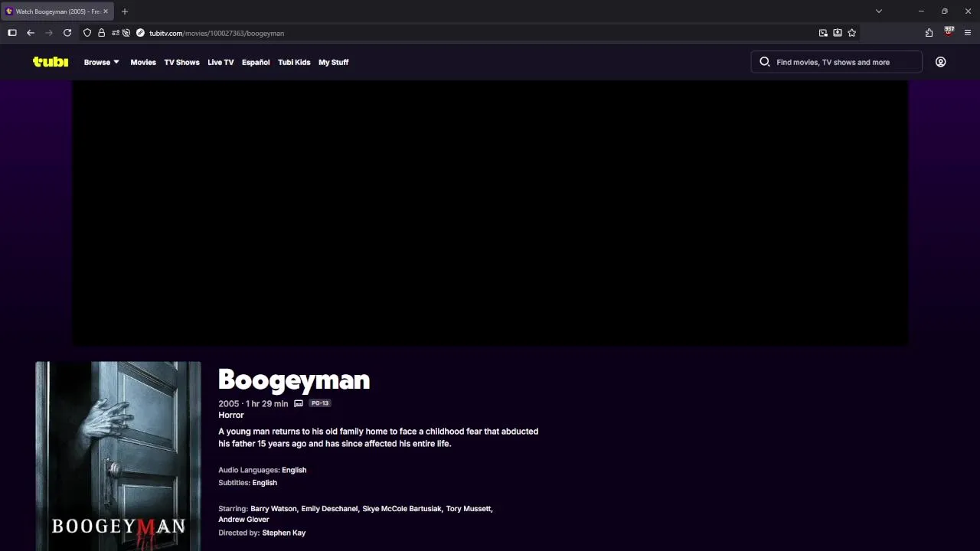This screenshot has width=980, height=551.
Task: Open actor Andrew Glover's page
Action: point(243,519)
